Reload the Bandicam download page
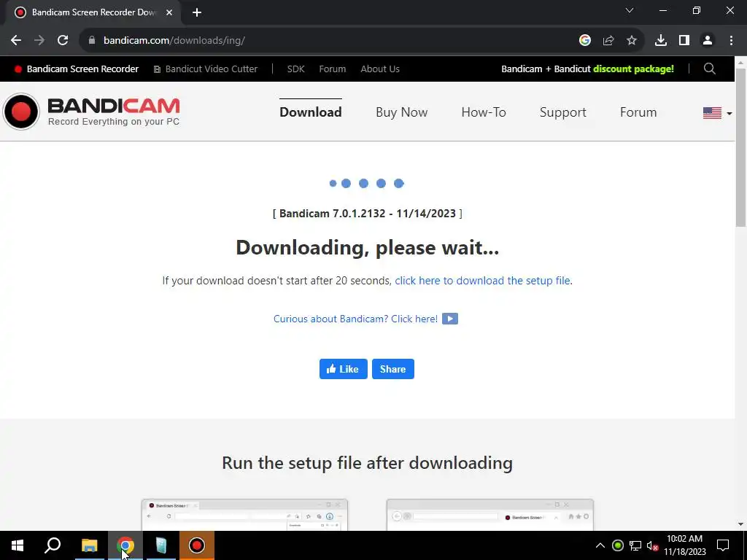The image size is (747, 560). coord(63,41)
